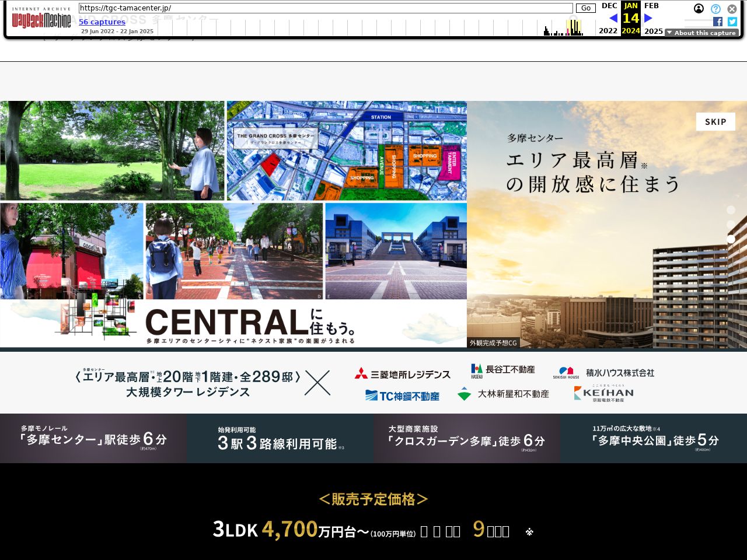This screenshot has width=747, height=560.
Task: Edit the tgc-tamacenter.jp URL field
Action: pyautogui.click(x=326, y=8)
